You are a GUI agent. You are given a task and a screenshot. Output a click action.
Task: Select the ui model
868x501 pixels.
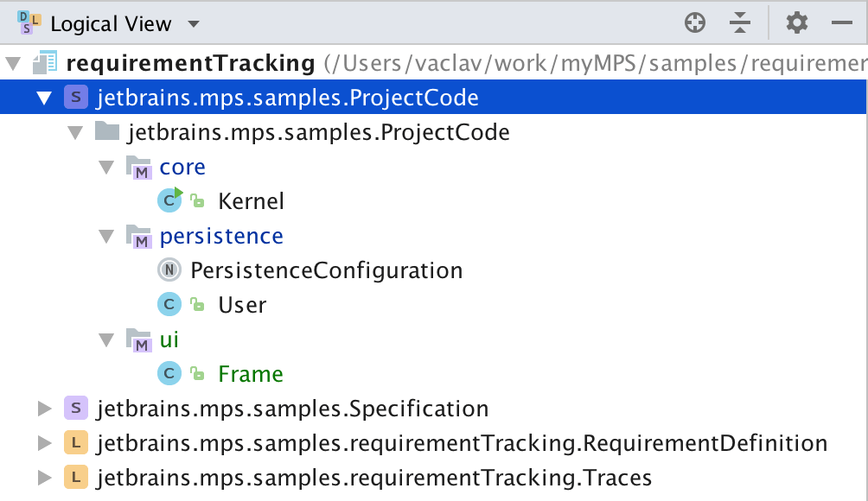click(169, 339)
